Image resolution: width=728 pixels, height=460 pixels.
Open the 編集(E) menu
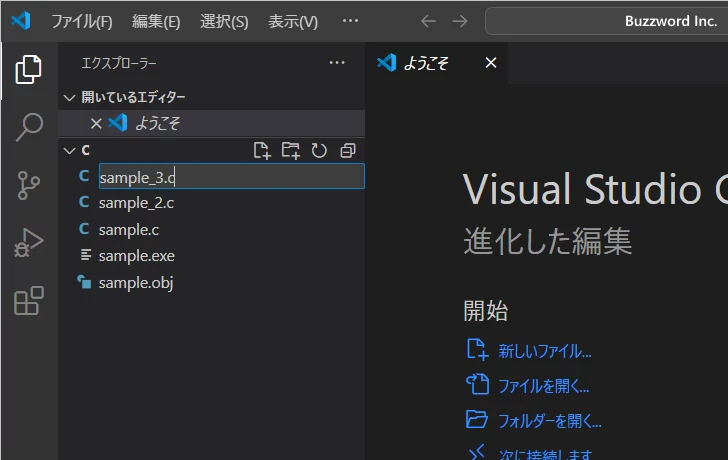(x=156, y=21)
